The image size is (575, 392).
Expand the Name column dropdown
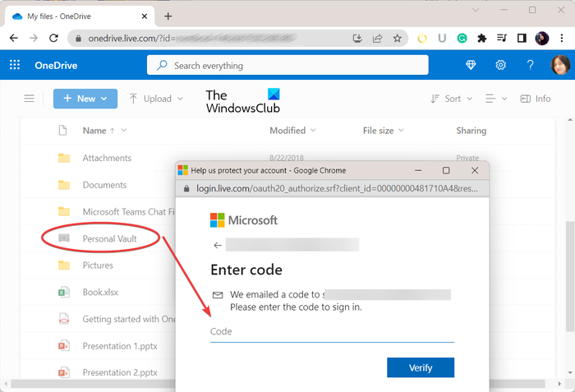pyautogui.click(x=123, y=131)
